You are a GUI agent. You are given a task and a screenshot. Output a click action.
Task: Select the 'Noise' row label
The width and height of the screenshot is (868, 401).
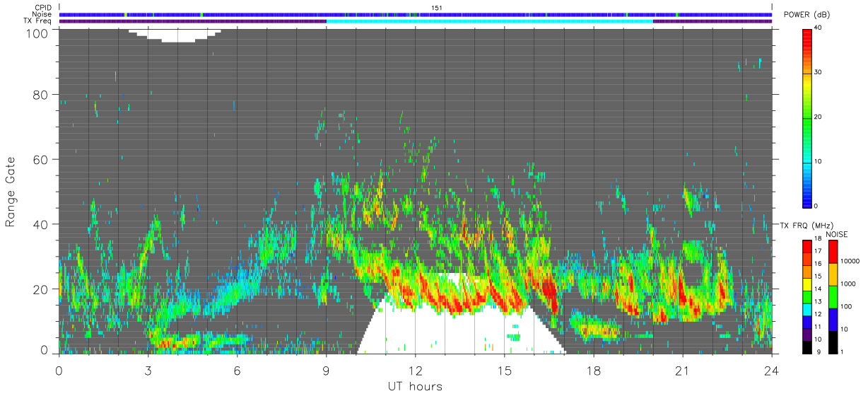coord(42,14)
